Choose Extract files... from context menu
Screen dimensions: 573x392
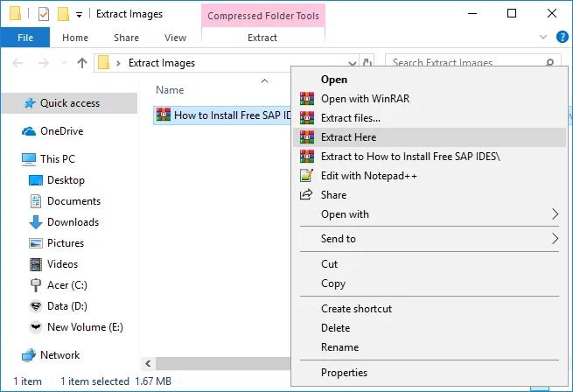click(x=350, y=118)
